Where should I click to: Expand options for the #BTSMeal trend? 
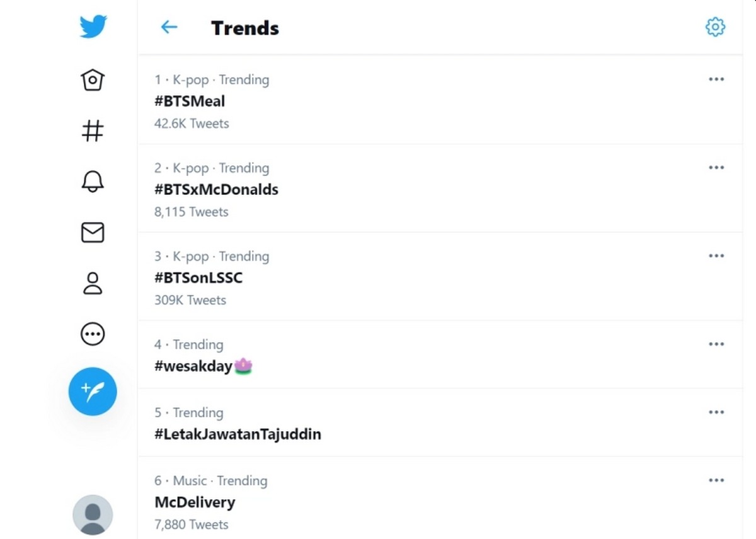[716, 79]
